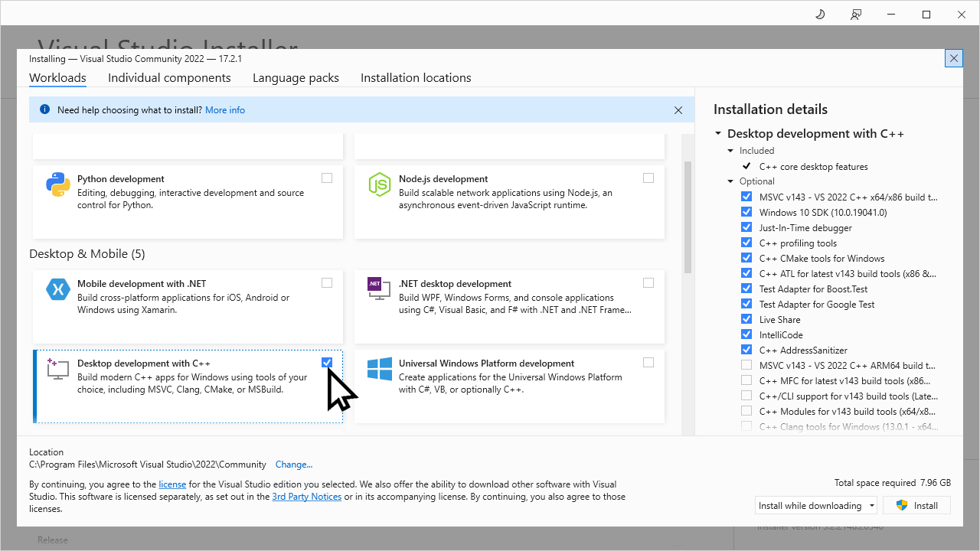Switch to Individual components tab
980x551 pixels.
(x=169, y=78)
